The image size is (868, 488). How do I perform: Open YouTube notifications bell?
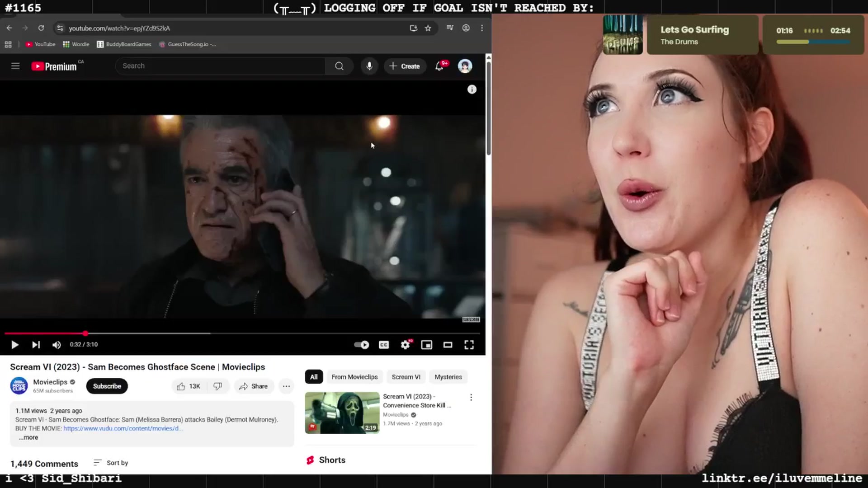click(x=439, y=66)
